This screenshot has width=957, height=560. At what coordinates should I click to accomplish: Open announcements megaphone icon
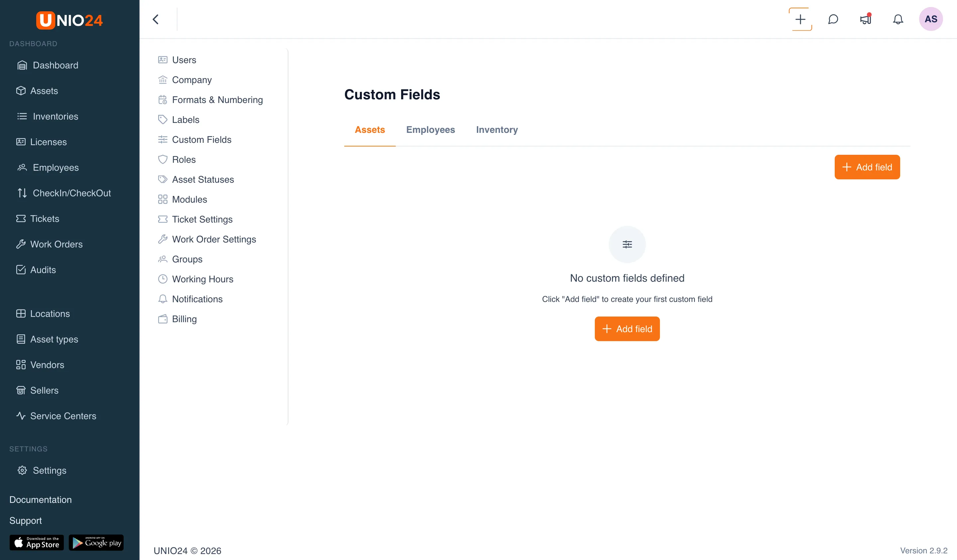(866, 19)
